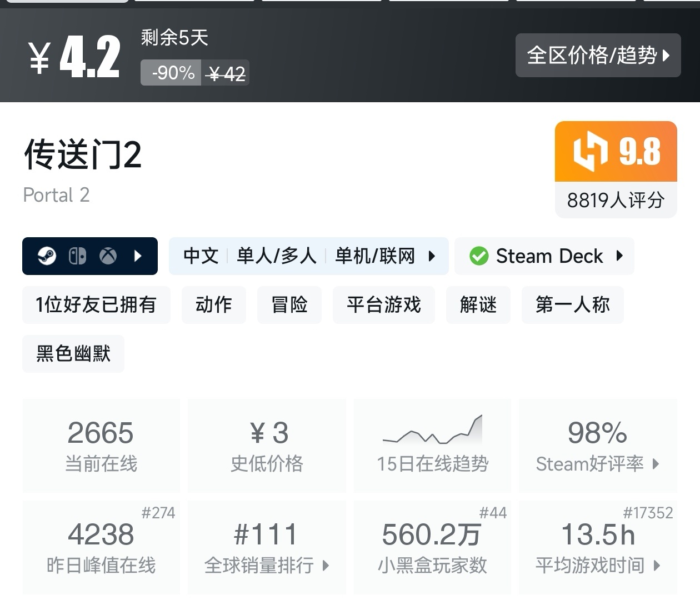This screenshot has height=605, width=700.
Task: Select the 解谜 tag
Action: [478, 304]
